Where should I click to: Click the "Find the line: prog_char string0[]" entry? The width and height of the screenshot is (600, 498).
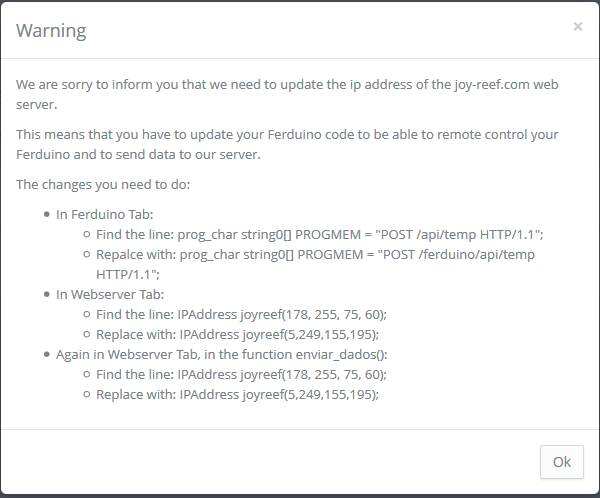[x=320, y=234]
